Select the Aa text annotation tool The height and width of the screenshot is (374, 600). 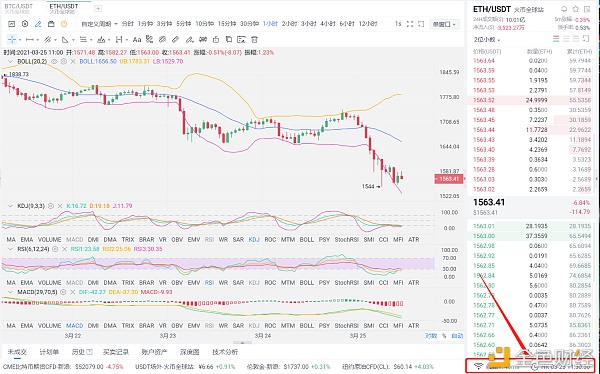click(137, 39)
